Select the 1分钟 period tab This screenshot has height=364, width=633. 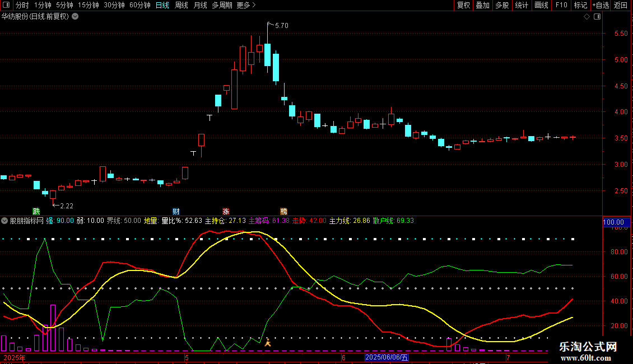click(x=43, y=5)
